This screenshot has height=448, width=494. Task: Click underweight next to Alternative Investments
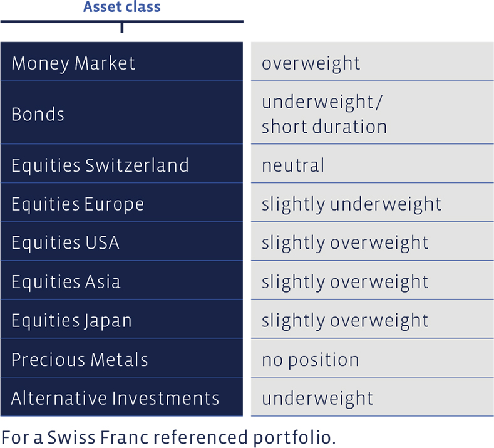coord(373,397)
